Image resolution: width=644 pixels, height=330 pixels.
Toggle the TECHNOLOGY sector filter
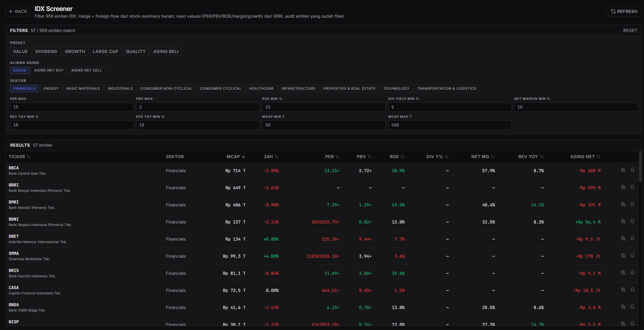(396, 89)
